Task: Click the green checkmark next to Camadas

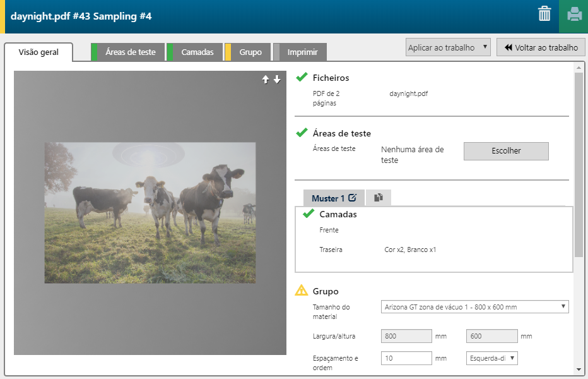Action: click(x=309, y=214)
